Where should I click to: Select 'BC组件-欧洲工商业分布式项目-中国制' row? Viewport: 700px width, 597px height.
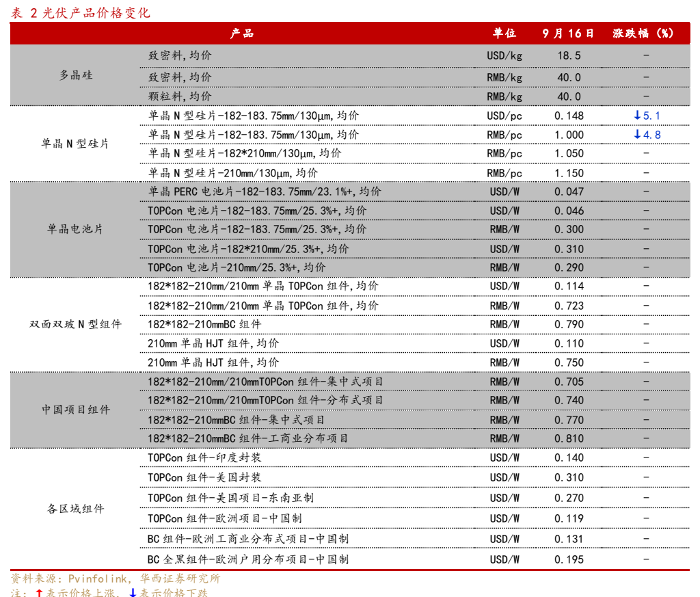247,539
